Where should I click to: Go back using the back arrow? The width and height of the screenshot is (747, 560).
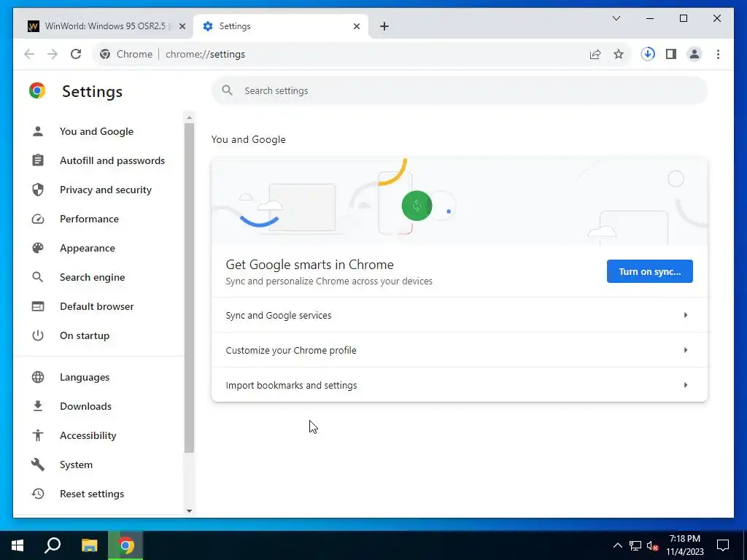(x=29, y=54)
